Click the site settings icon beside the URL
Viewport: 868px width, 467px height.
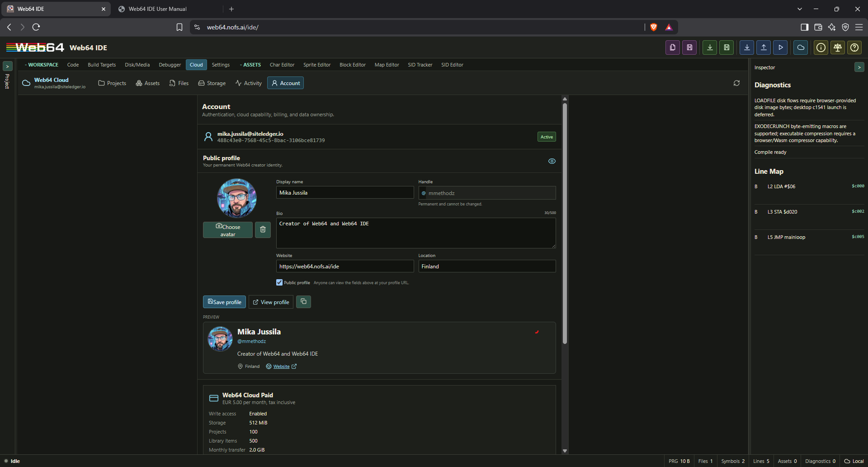pyautogui.click(x=197, y=27)
